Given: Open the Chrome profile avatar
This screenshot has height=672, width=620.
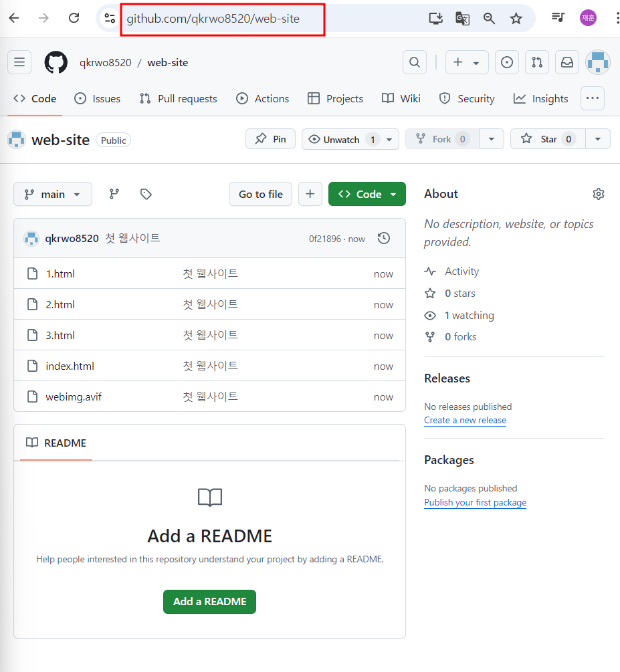Looking at the screenshot, I should point(588,17).
